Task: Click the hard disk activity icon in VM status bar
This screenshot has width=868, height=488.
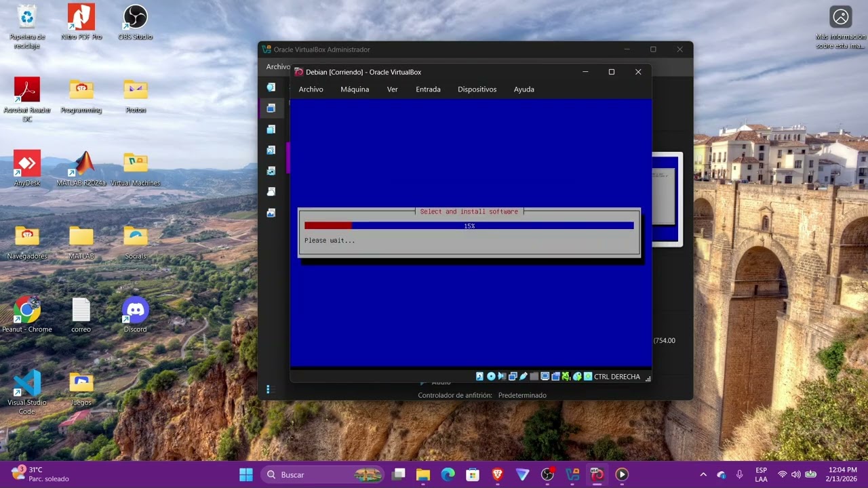Action: (x=480, y=376)
